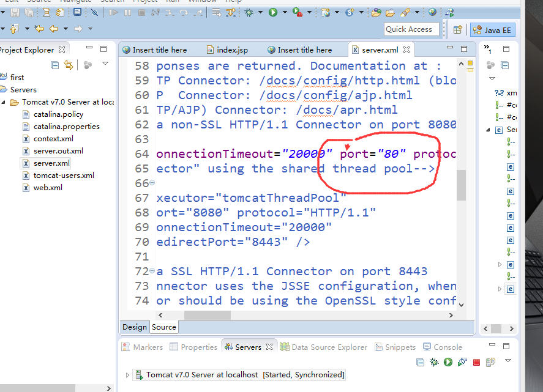Viewport: 543px width, 392px height.
Task: Click the debug-mode bug icon in Servers view
Action: (434, 362)
